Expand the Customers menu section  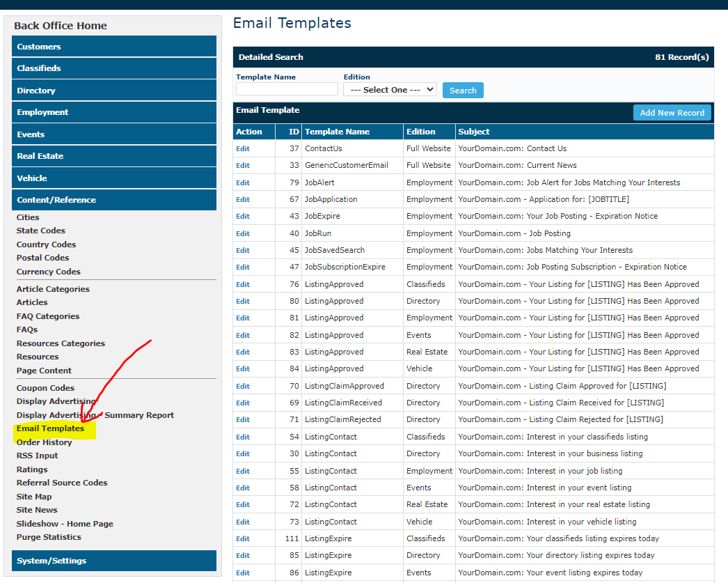pos(113,47)
